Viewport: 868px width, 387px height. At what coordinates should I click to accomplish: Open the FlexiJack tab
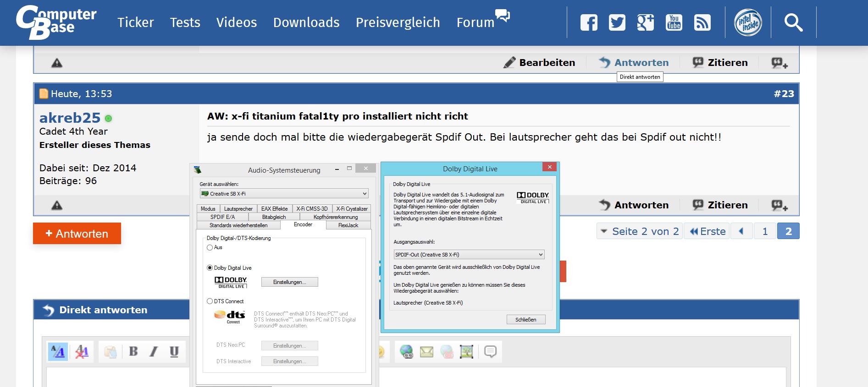point(348,225)
